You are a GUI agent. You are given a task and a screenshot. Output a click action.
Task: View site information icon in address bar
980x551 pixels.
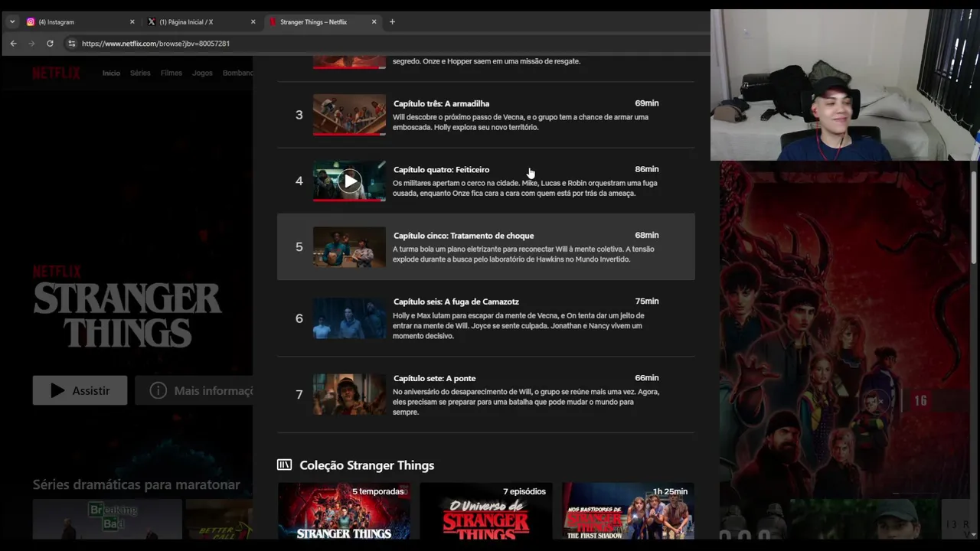[71, 44]
